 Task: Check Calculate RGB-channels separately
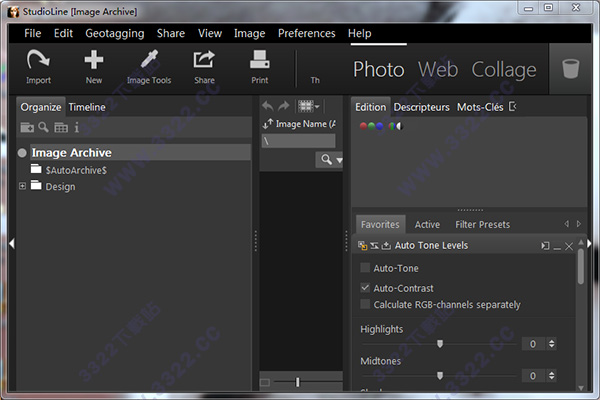[x=365, y=304]
